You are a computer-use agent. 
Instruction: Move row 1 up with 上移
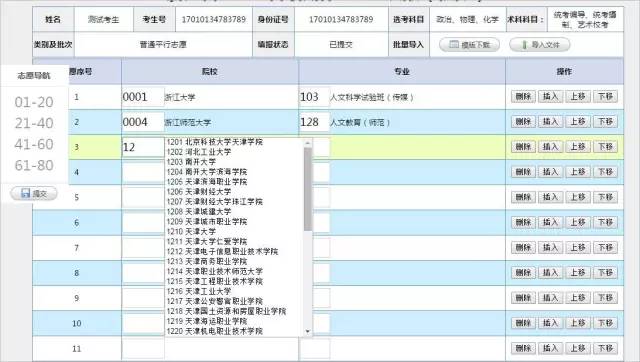coord(578,97)
